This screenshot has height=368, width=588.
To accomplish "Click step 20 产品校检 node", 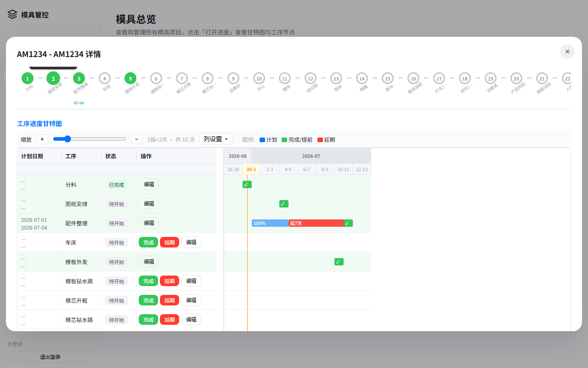I will pyautogui.click(x=516, y=78).
